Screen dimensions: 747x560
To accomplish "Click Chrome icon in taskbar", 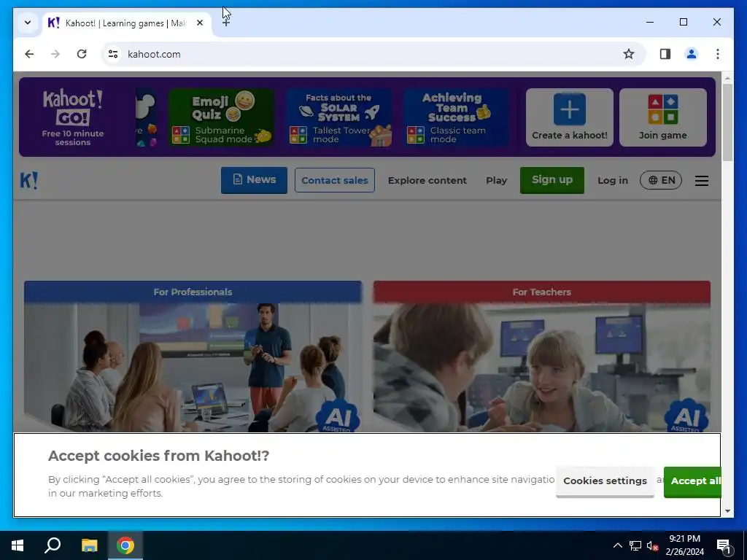I will pyautogui.click(x=125, y=545).
